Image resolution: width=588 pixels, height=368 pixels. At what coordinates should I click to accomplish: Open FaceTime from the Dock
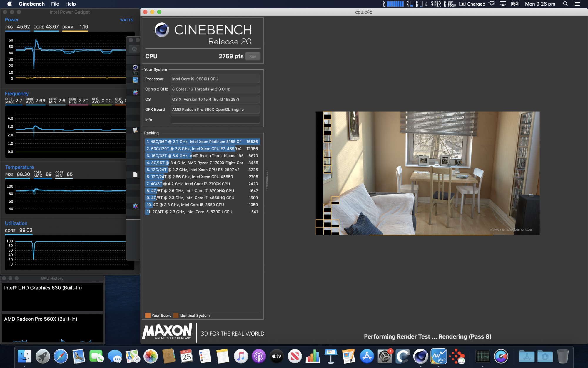click(97, 356)
